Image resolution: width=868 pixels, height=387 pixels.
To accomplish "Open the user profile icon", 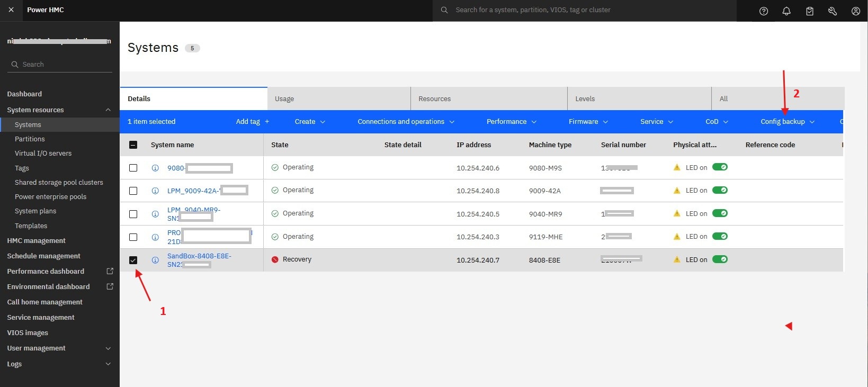I will pyautogui.click(x=856, y=11).
